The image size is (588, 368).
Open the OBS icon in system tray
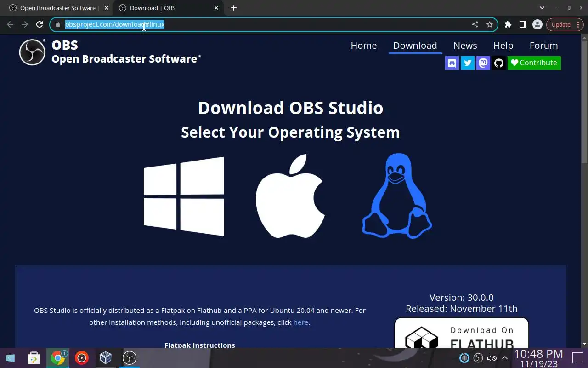[x=478, y=358]
